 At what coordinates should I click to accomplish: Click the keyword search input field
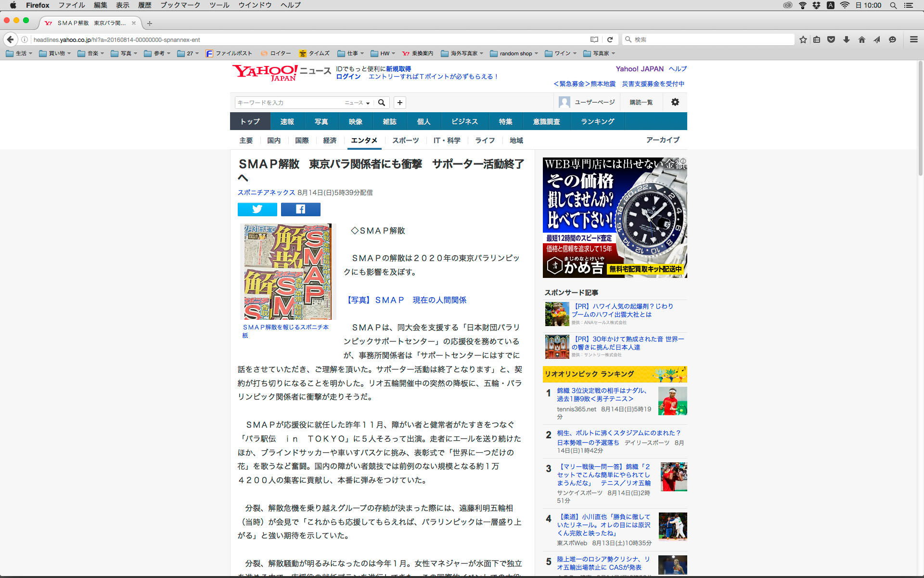click(289, 103)
